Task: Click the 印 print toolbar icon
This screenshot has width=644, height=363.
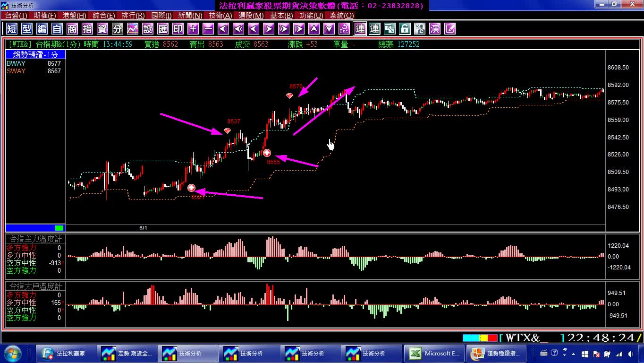Action: click(178, 29)
